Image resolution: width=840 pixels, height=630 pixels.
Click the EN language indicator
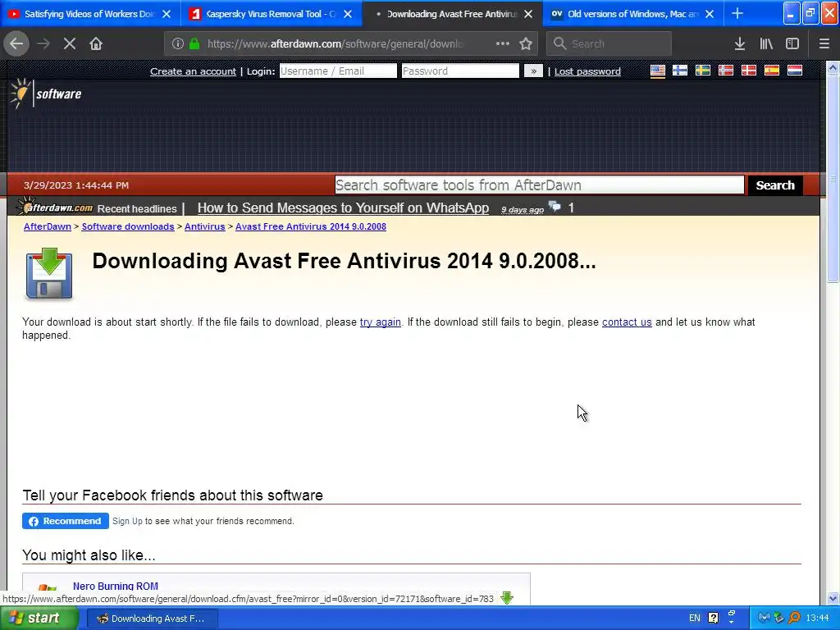[694, 618]
